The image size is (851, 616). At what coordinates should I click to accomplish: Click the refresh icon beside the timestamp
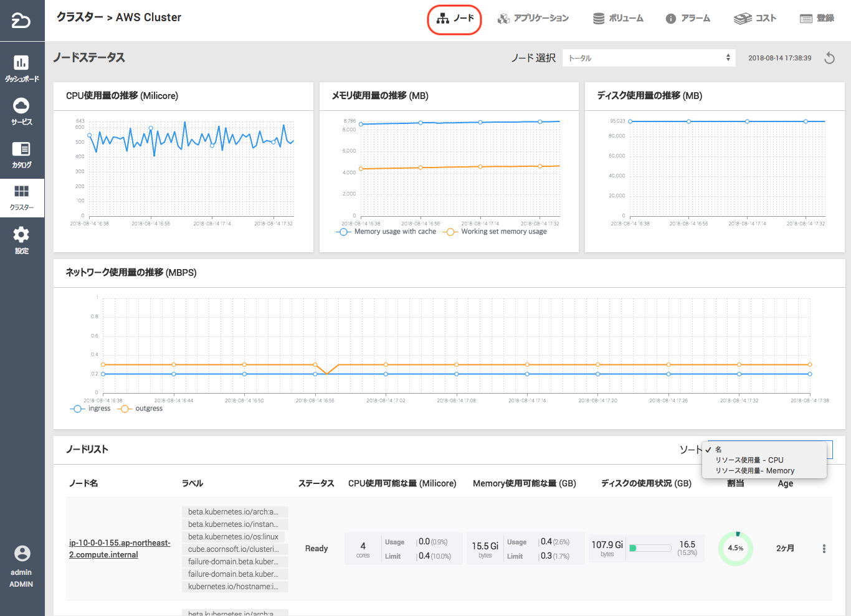(x=829, y=58)
